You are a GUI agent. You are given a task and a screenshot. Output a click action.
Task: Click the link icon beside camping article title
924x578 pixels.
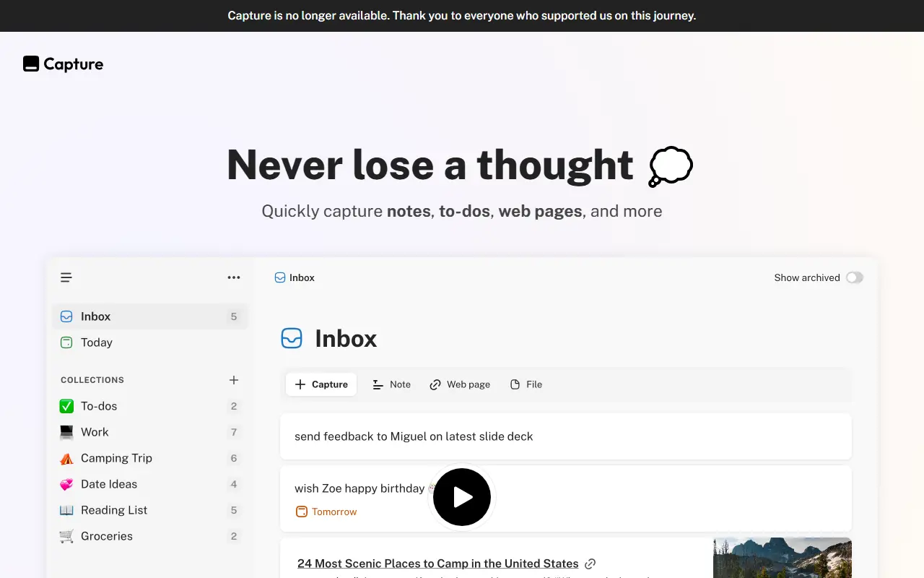pyautogui.click(x=590, y=564)
